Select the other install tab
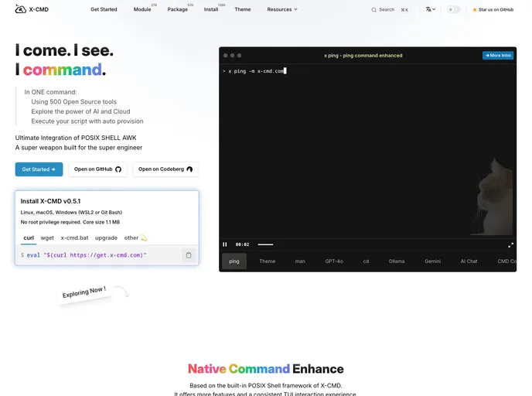 (135, 238)
